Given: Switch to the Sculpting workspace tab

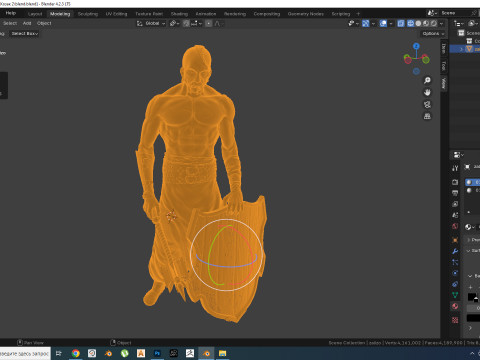Looking at the screenshot, I should tap(88, 14).
